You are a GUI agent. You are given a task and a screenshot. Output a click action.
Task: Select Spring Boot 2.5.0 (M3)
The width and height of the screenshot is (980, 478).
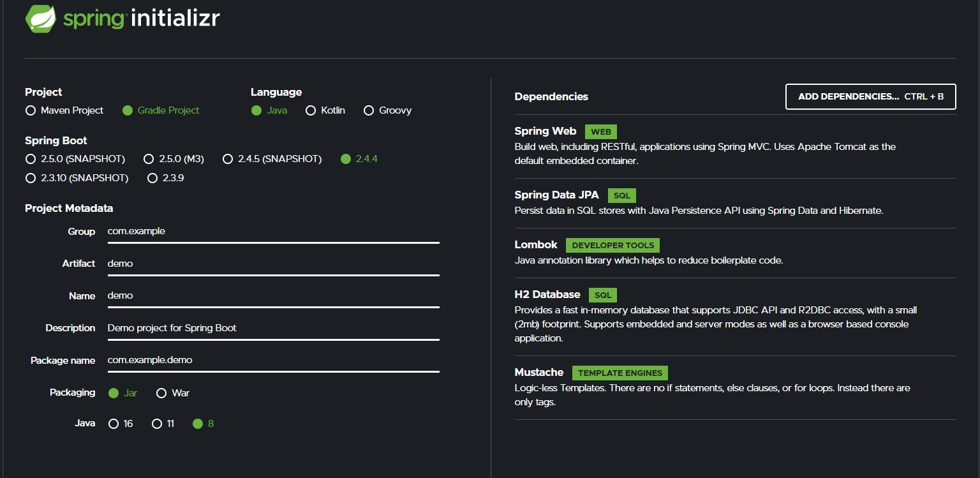(149, 159)
